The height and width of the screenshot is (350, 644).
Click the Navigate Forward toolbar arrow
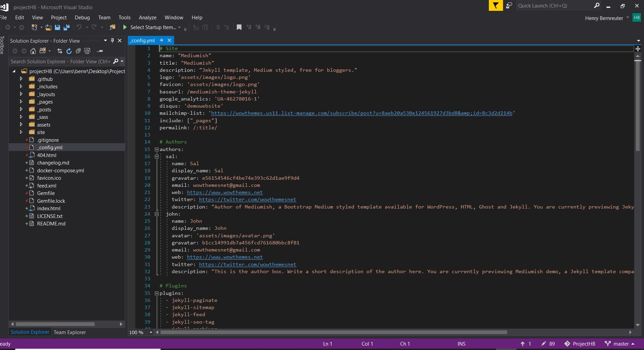tap(22, 27)
